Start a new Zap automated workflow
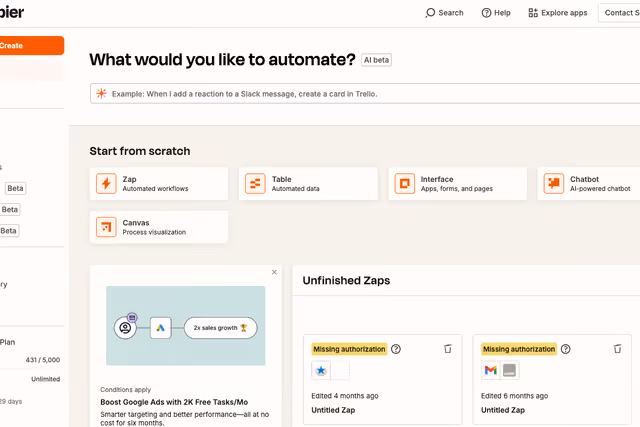The image size is (640, 427). 159,183
